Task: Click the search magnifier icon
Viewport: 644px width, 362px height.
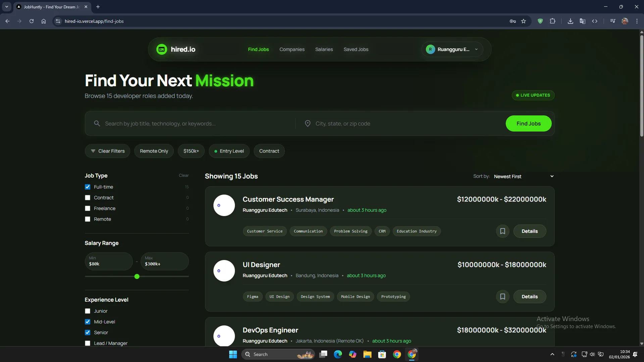Action: [x=97, y=123]
